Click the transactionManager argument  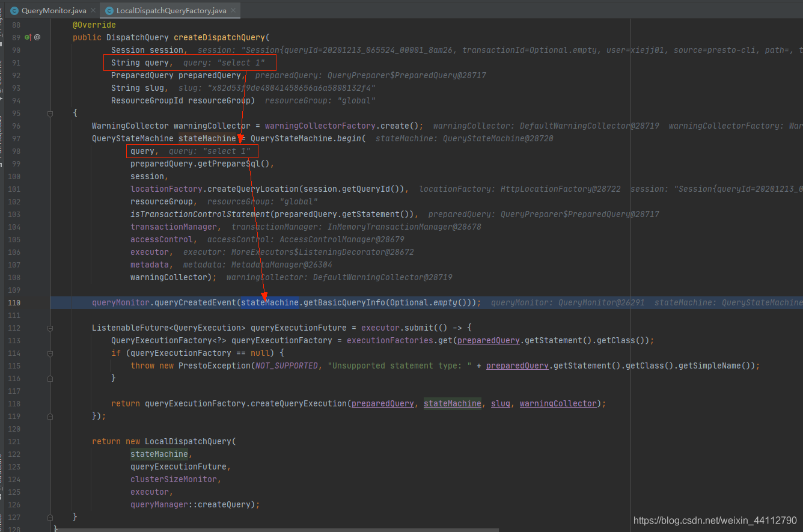point(174,227)
